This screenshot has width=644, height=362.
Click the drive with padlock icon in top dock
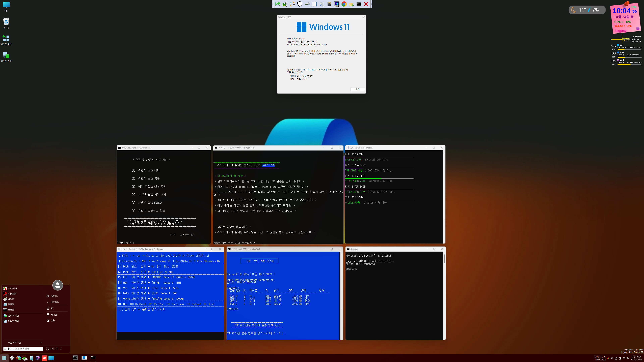[x=307, y=4]
